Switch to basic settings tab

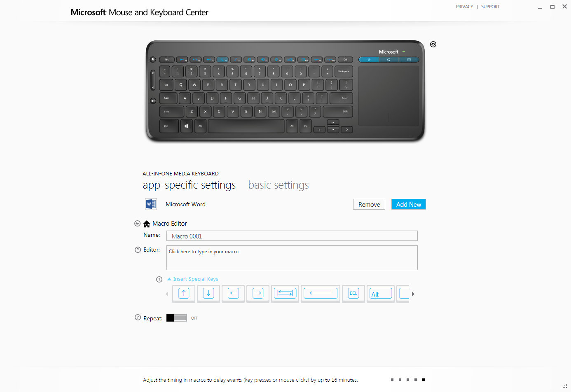278,185
